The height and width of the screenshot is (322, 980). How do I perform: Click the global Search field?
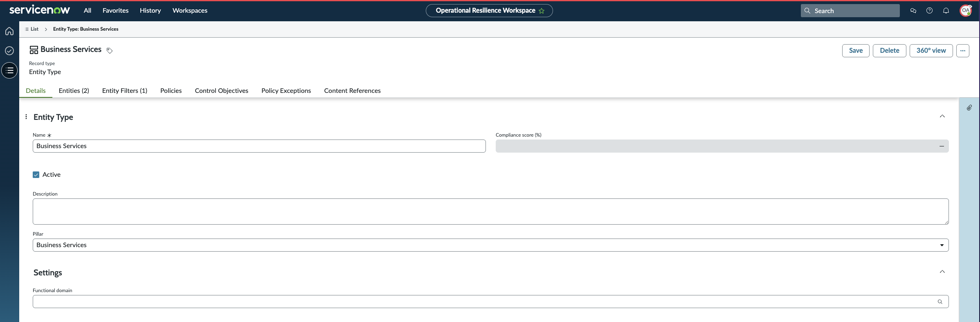coord(850,11)
